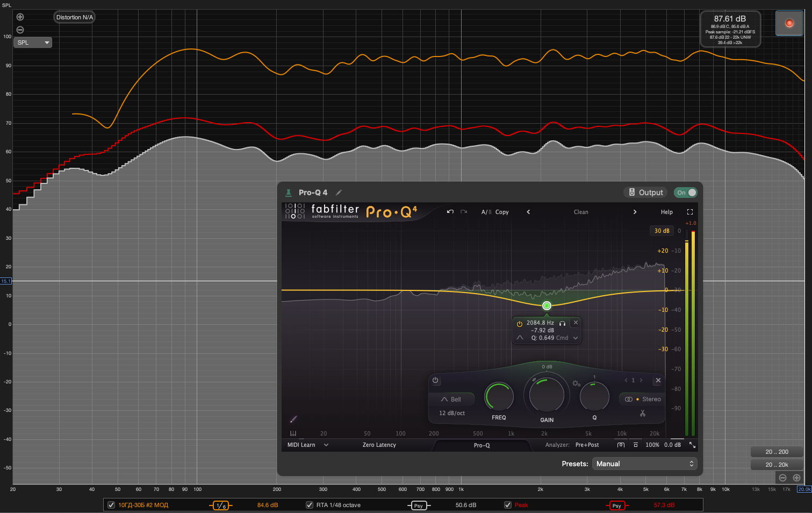Zoom in horizontal axis with plus icon

[796, 478]
